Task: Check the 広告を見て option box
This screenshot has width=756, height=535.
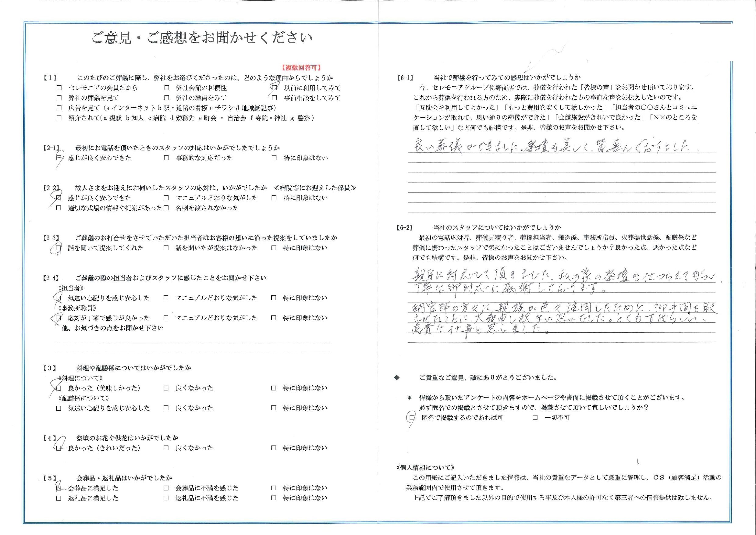Action: pyautogui.click(x=59, y=108)
